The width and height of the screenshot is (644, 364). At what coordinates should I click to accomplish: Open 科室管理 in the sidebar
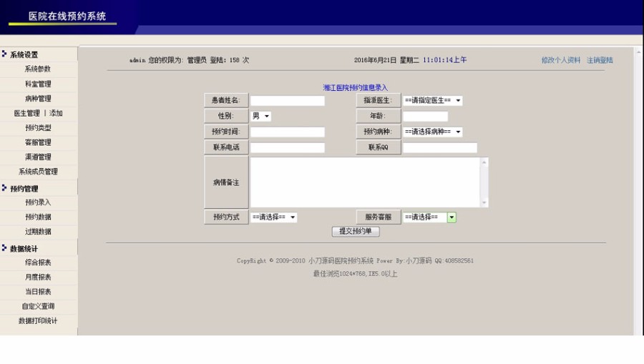[38, 84]
